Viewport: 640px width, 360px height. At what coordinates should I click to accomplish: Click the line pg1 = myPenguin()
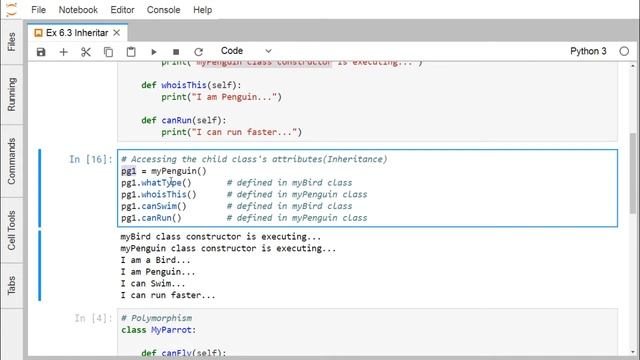(x=164, y=171)
